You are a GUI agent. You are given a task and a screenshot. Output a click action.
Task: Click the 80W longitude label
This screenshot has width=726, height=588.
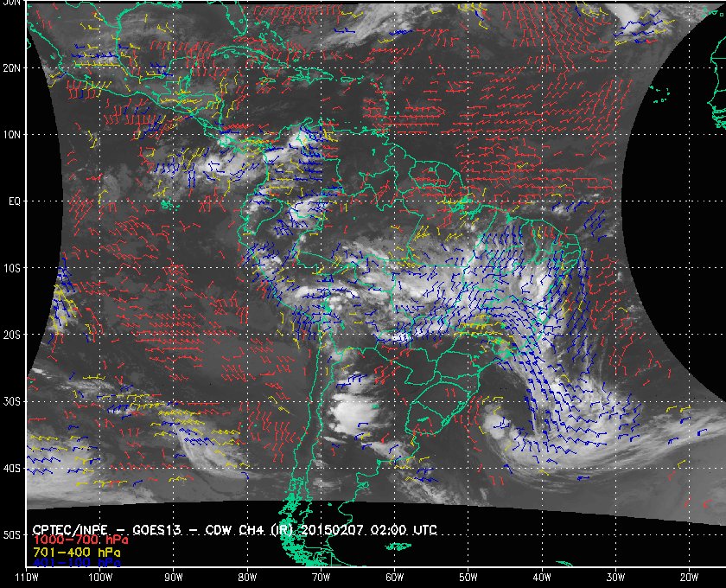[x=247, y=578]
